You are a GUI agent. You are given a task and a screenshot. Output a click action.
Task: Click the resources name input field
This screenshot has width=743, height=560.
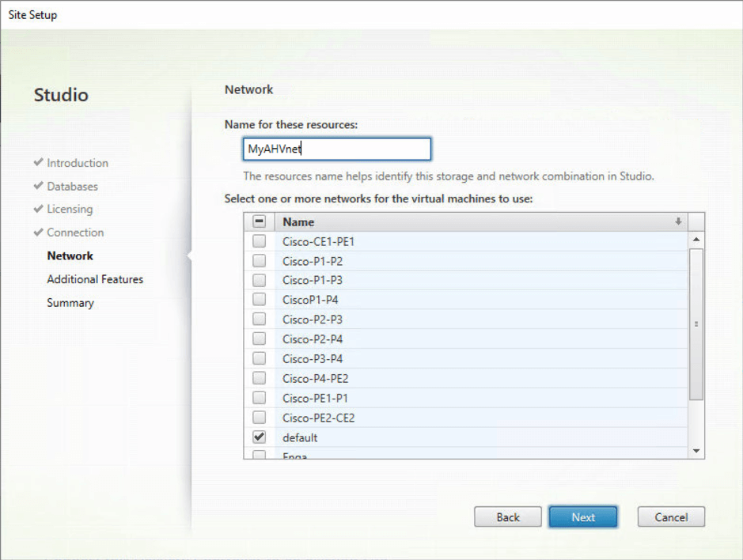pyautogui.click(x=337, y=149)
